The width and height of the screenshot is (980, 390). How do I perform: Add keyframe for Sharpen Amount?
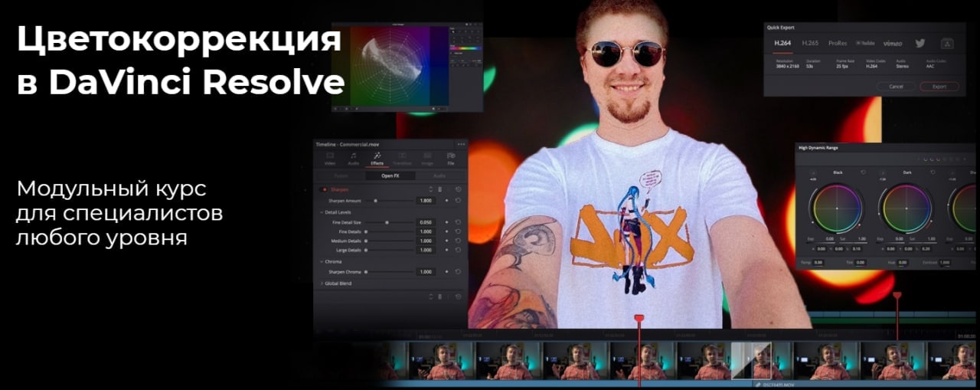click(447, 201)
